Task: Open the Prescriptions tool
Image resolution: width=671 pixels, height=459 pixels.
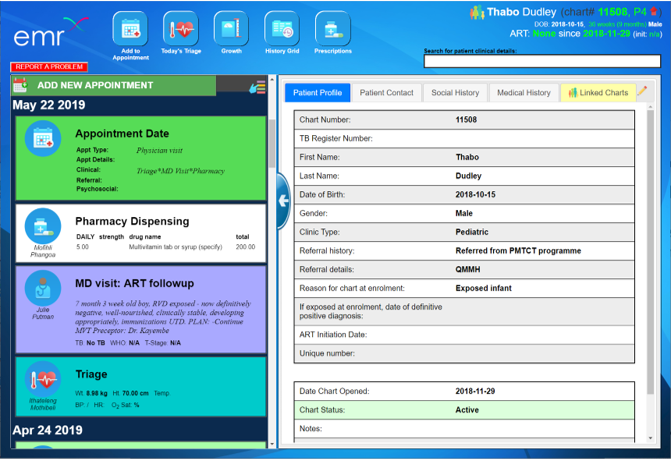Action: [x=332, y=30]
